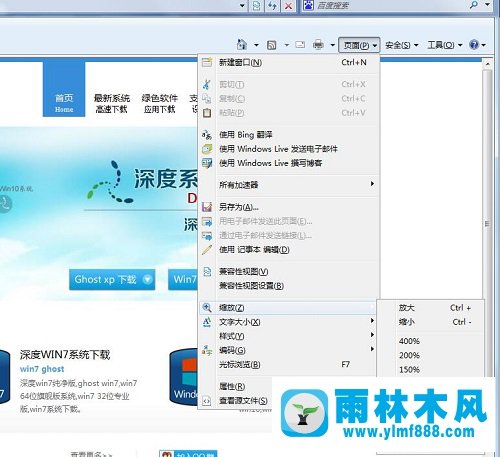Select 查看源文件(S) View Source item

(x=236, y=400)
